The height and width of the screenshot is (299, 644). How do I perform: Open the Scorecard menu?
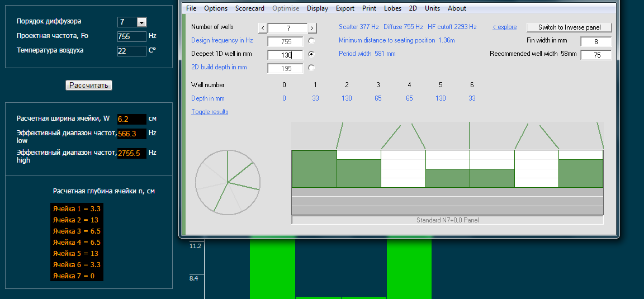pos(249,8)
